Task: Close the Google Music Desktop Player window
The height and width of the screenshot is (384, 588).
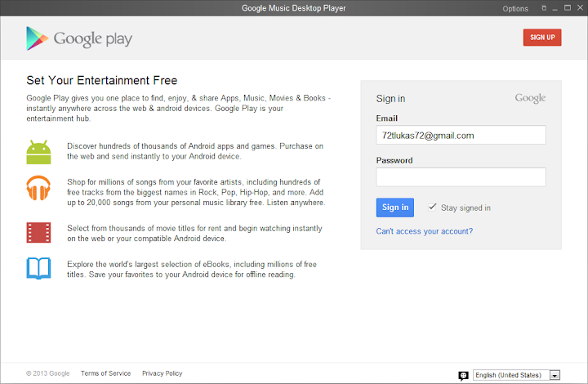Action: [x=580, y=8]
